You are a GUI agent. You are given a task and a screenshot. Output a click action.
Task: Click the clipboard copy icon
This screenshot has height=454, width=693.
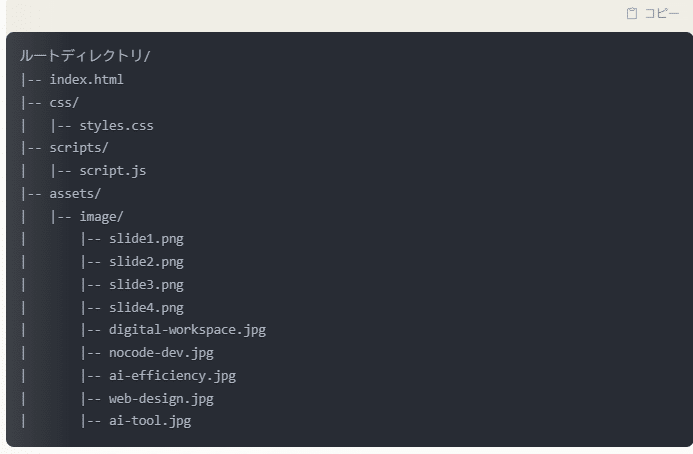click(x=632, y=14)
